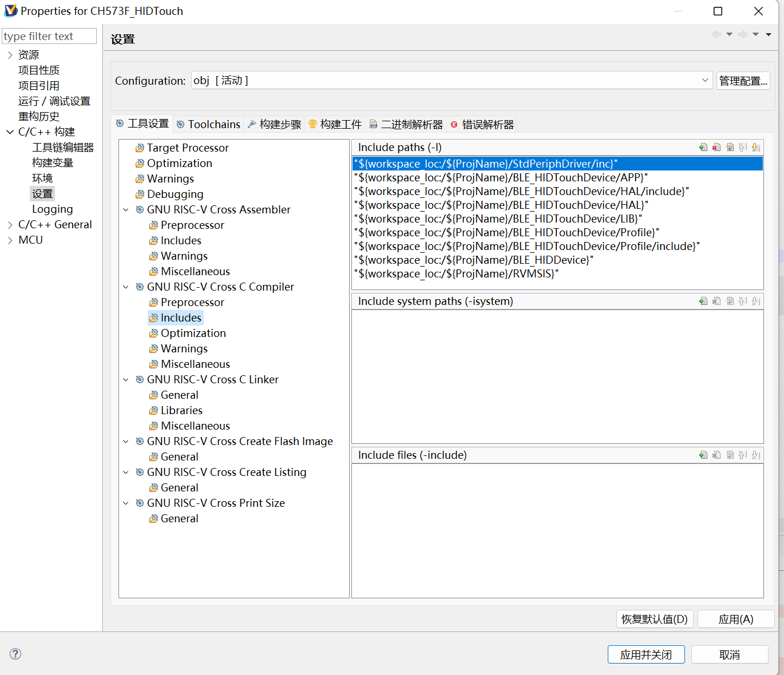The height and width of the screenshot is (675, 784).
Task: Click the 应用并关闭 button
Action: [x=646, y=654]
